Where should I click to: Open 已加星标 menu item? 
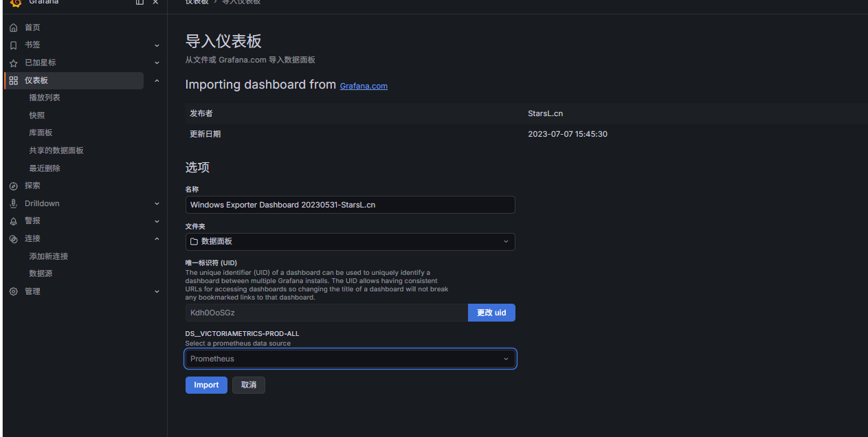(41, 63)
